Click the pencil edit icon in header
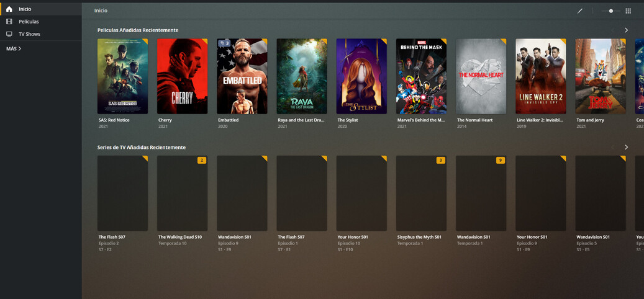 [580, 11]
